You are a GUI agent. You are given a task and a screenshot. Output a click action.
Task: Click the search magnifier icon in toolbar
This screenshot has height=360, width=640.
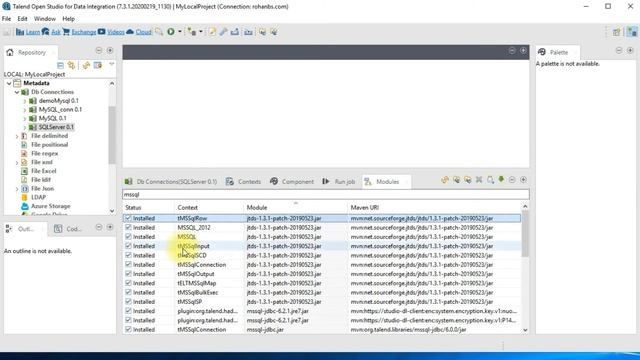click(x=159, y=32)
